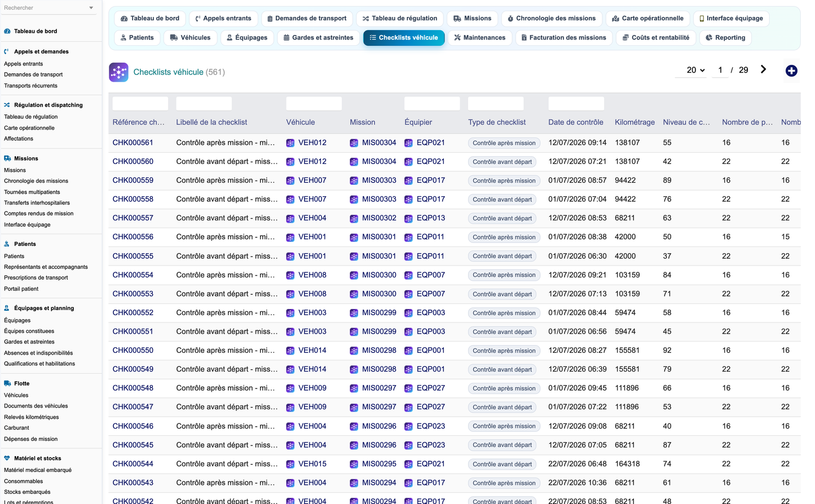This screenshot has width=815, height=504.
Task: Click the Type de checklist filter field
Action: [x=496, y=104]
